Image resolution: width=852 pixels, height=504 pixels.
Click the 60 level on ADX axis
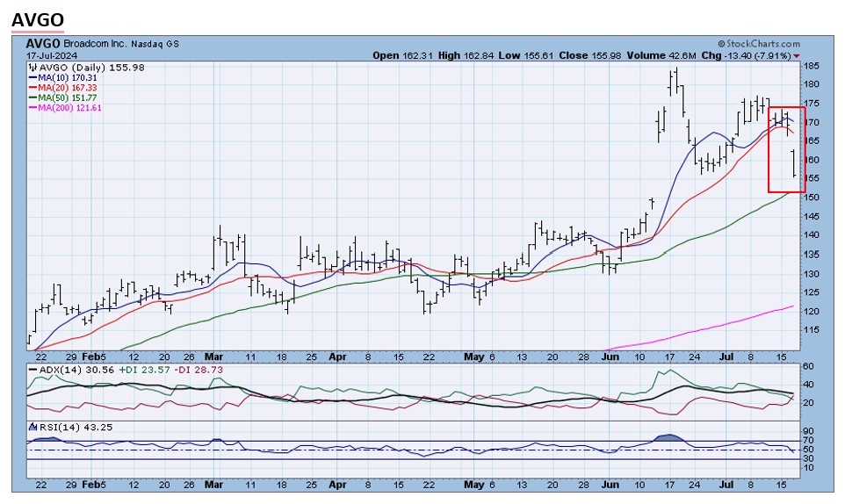click(809, 366)
